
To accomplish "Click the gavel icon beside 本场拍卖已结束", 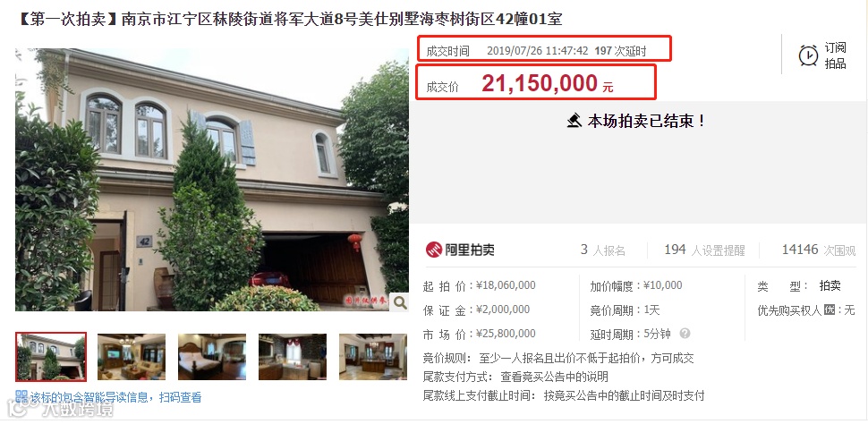I will coord(574,120).
